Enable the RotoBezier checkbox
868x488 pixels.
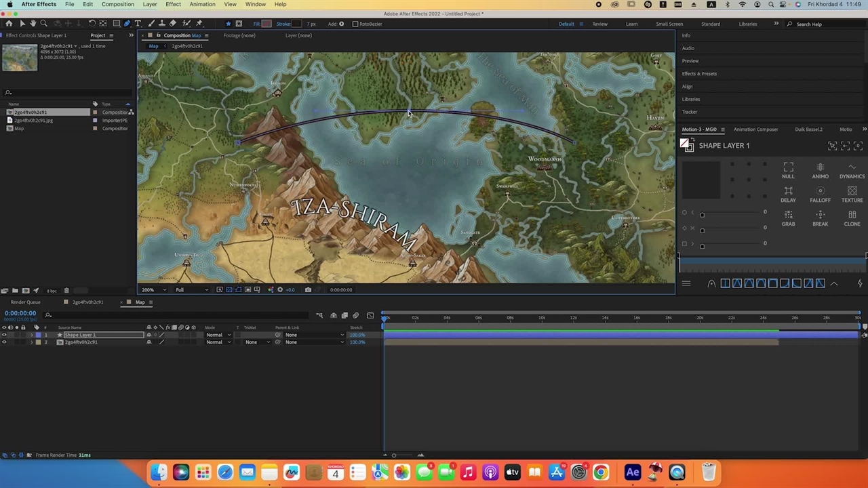coord(355,24)
